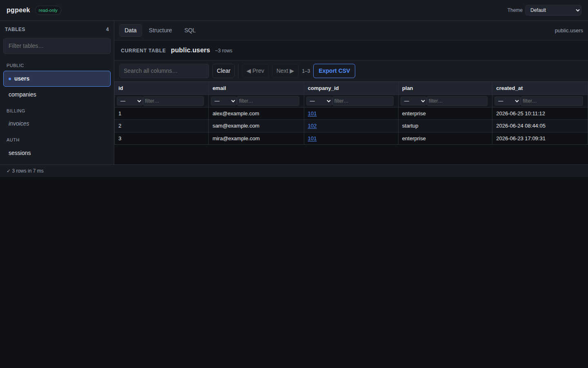Focus the Search all columns input
588x368 pixels.
click(164, 71)
